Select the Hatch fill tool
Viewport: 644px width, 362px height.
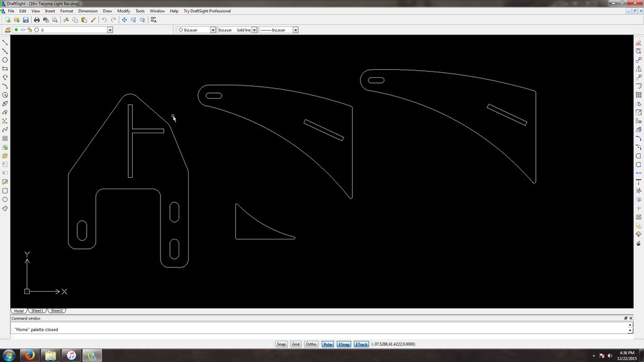(x=5, y=138)
